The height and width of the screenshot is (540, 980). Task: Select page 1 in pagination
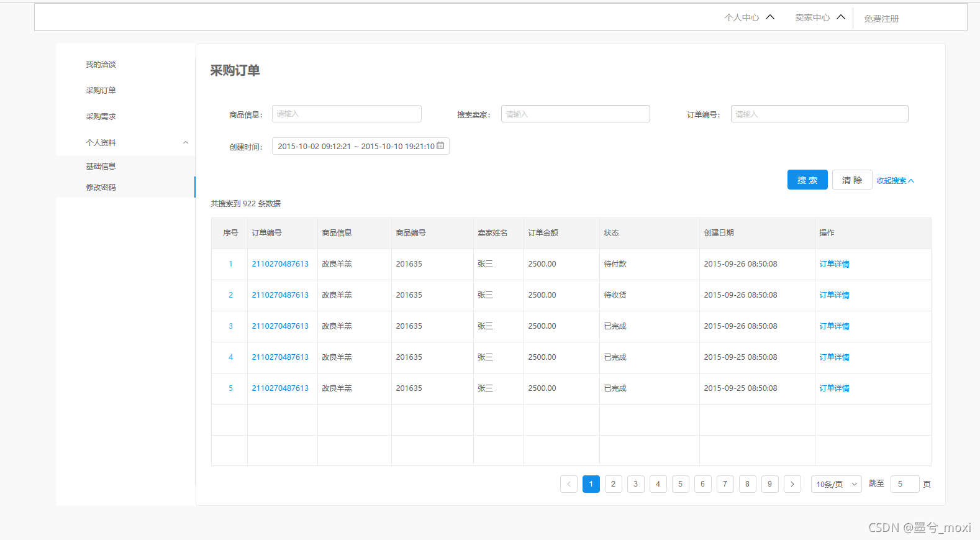(x=591, y=484)
